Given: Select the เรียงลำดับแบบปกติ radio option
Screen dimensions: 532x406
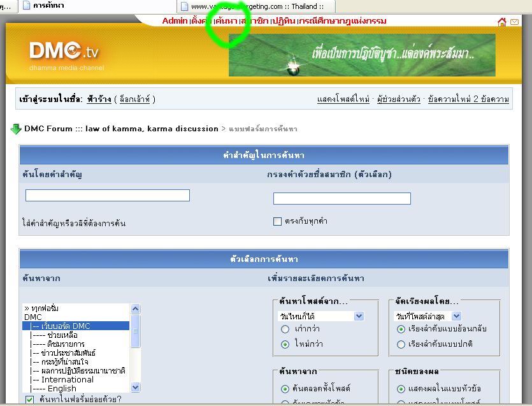Looking at the screenshot, I should click(x=401, y=344).
